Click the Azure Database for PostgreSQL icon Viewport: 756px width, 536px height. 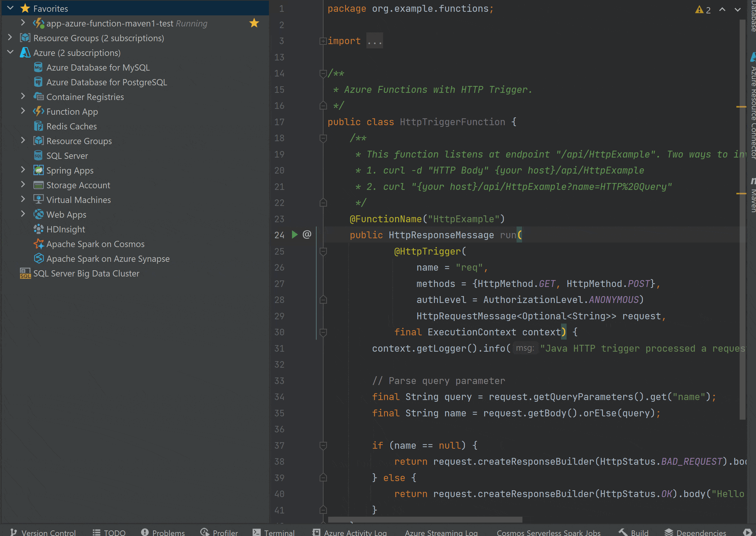[38, 82]
